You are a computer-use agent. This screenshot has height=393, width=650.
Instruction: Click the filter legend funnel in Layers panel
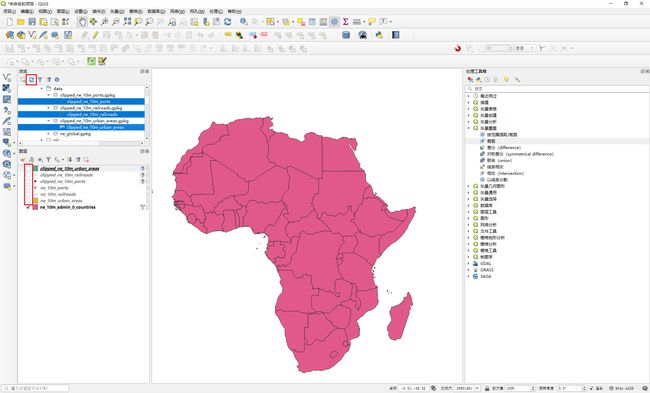pyautogui.click(x=48, y=160)
